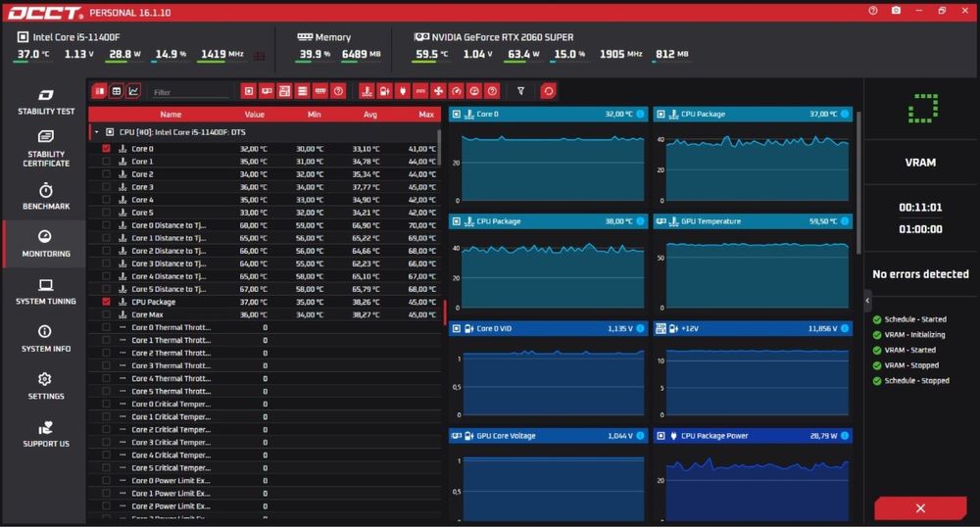This screenshot has height=527, width=980.
Task: Select the Core 5 Critical Temperature row
Action: tap(264, 467)
